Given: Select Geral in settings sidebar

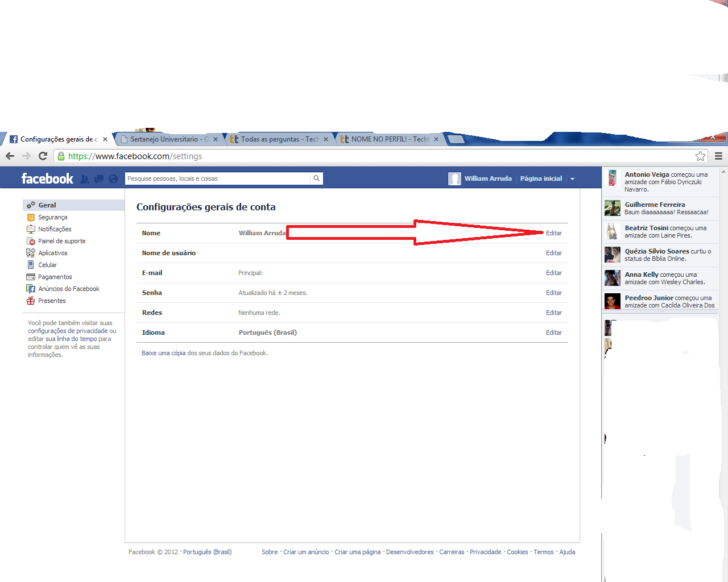Looking at the screenshot, I should tap(73, 205).
